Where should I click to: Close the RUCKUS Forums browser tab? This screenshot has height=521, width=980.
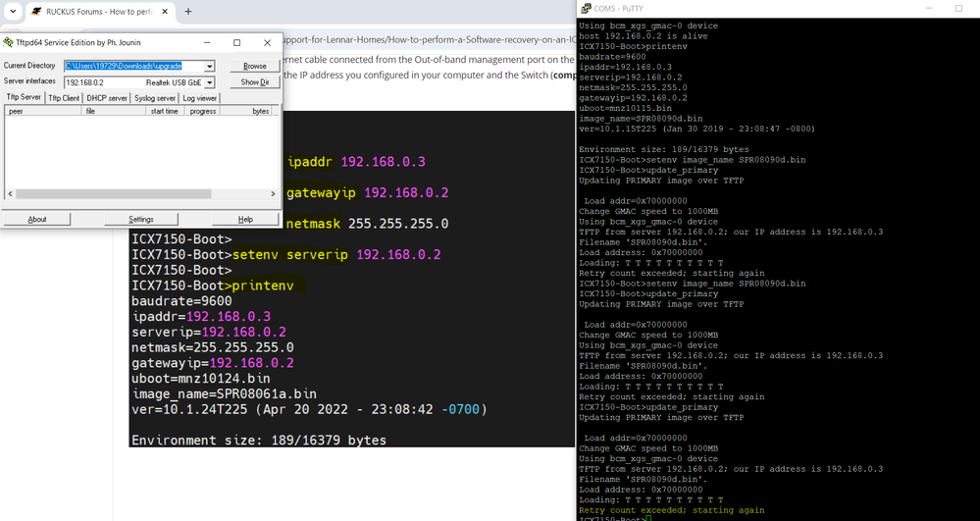165,12
